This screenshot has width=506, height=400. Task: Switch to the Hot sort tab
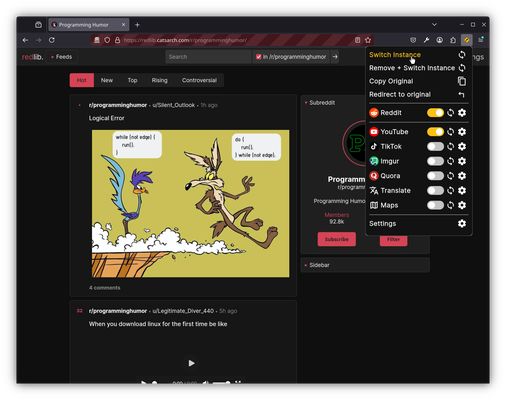coord(82,80)
